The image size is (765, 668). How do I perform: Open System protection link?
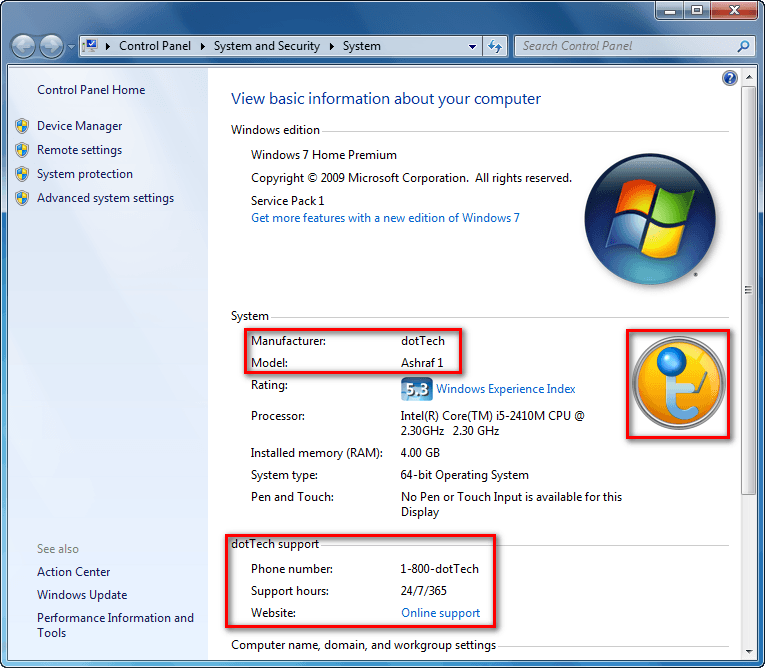85,174
